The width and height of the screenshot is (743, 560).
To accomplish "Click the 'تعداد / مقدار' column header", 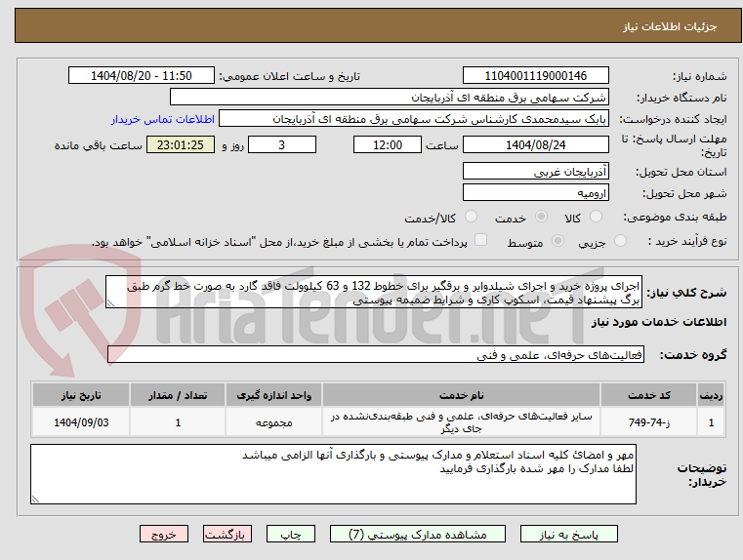I will pos(178,395).
